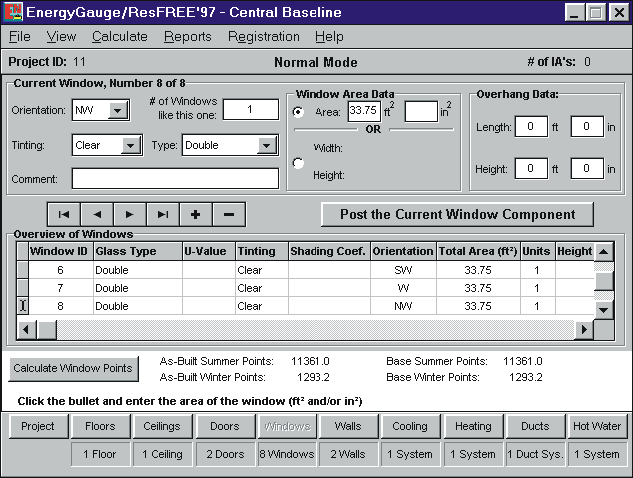Switch to the Project section
Image resolution: width=633 pixels, height=478 pixels.
click(x=38, y=426)
